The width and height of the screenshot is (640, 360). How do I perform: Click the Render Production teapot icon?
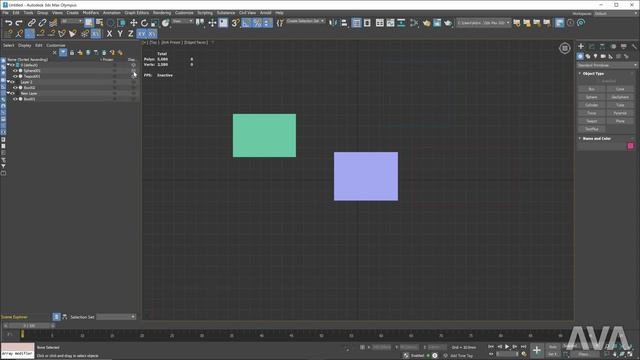(x=448, y=23)
